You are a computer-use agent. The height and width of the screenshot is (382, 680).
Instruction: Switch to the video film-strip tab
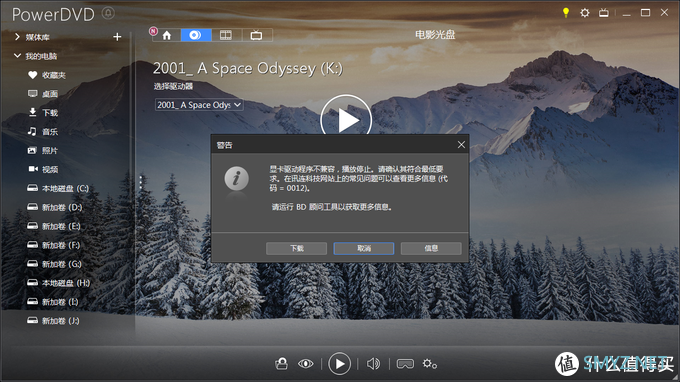tap(226, 35)
